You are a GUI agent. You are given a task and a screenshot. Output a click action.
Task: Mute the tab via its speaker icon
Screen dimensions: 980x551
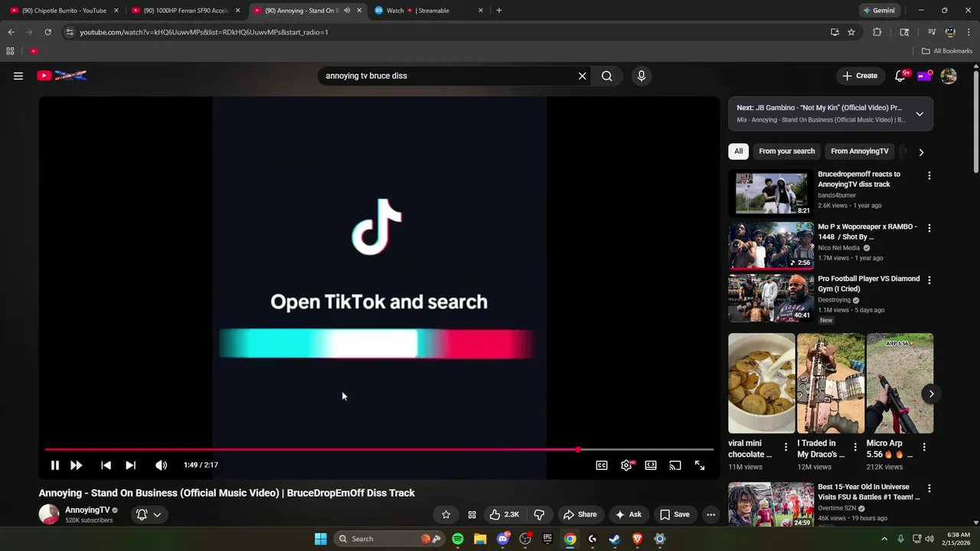point(347,11)
